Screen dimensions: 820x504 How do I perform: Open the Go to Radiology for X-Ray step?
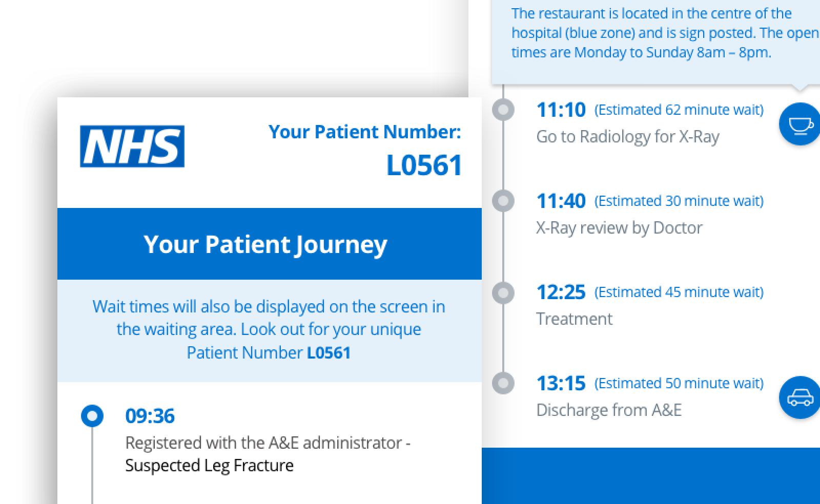[x=628, y=136]
